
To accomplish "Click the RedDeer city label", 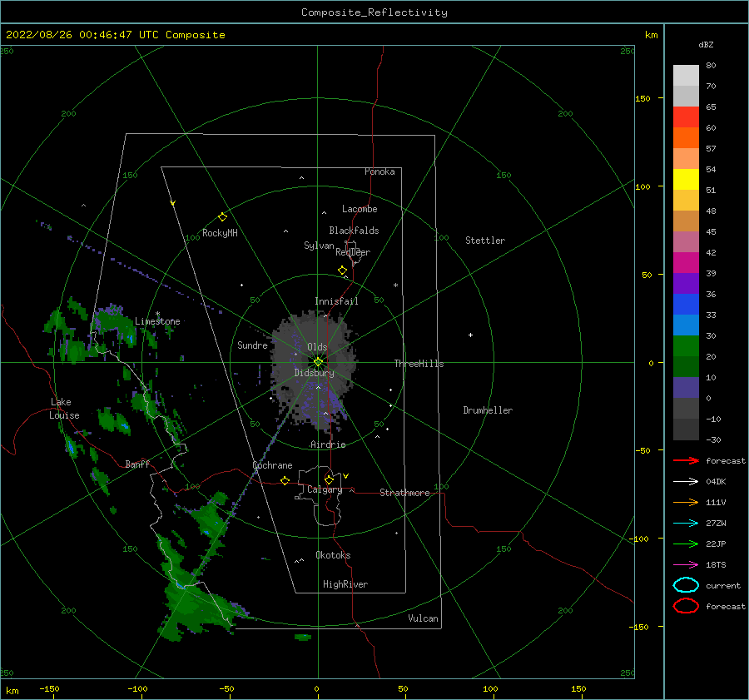I will click(353, 252).
